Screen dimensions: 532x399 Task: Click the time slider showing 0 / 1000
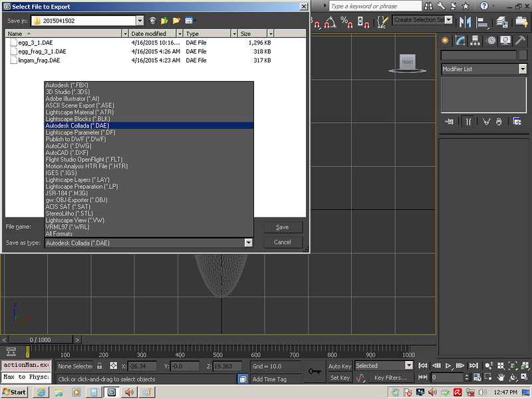[x=41, y=340]
